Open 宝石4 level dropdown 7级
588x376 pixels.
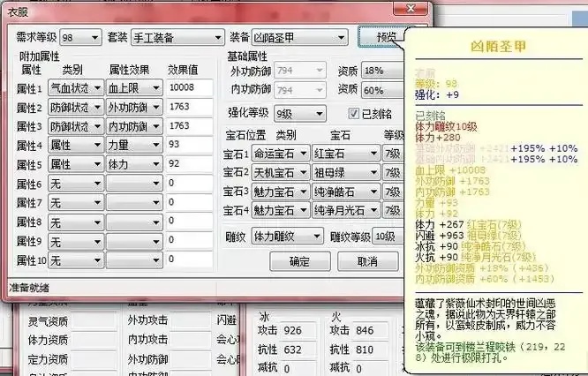pos(394,210)
